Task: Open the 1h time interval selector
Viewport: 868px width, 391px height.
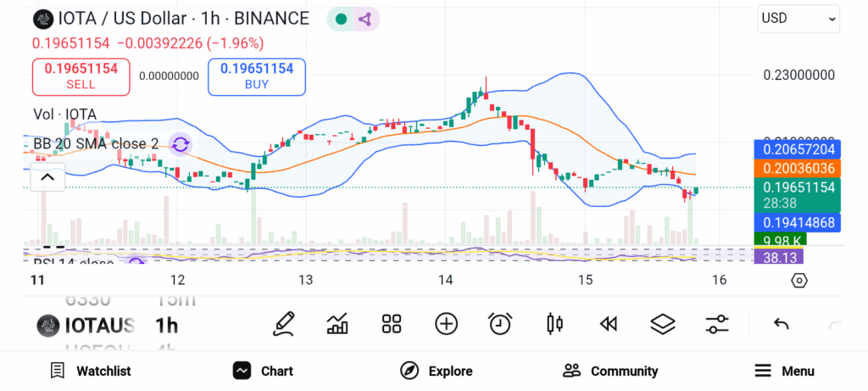Action: tap(167, 325)
